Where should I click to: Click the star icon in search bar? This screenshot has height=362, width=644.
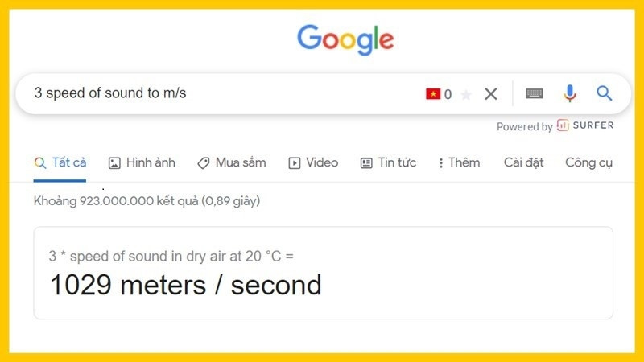[x=466, y=94]
